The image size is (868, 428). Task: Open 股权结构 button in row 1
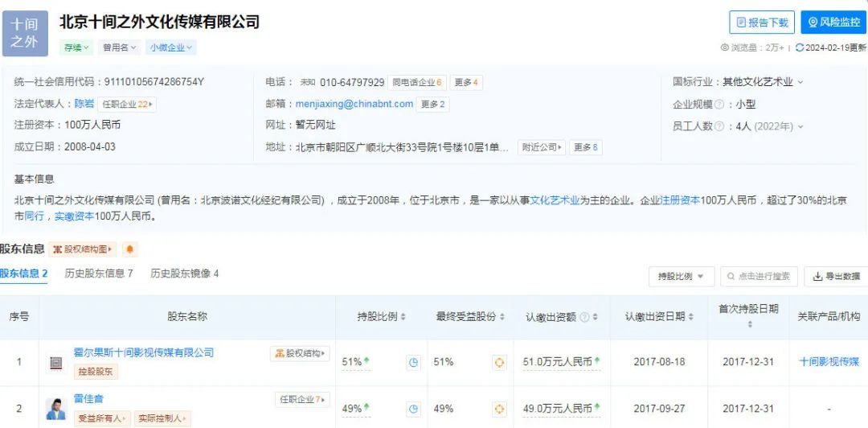(300, 353)
